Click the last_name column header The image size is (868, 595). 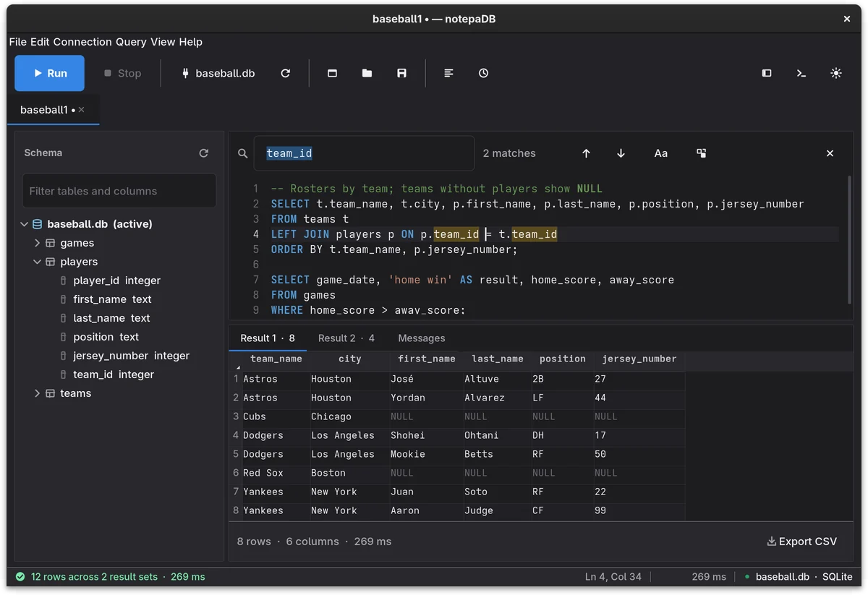(498, 359)
